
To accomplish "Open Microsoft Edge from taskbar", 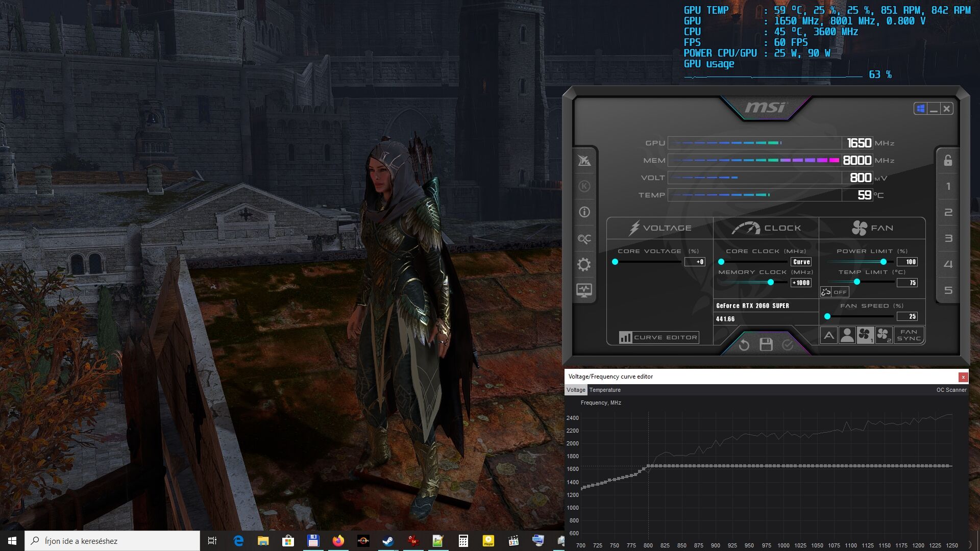I will point(238,541).
